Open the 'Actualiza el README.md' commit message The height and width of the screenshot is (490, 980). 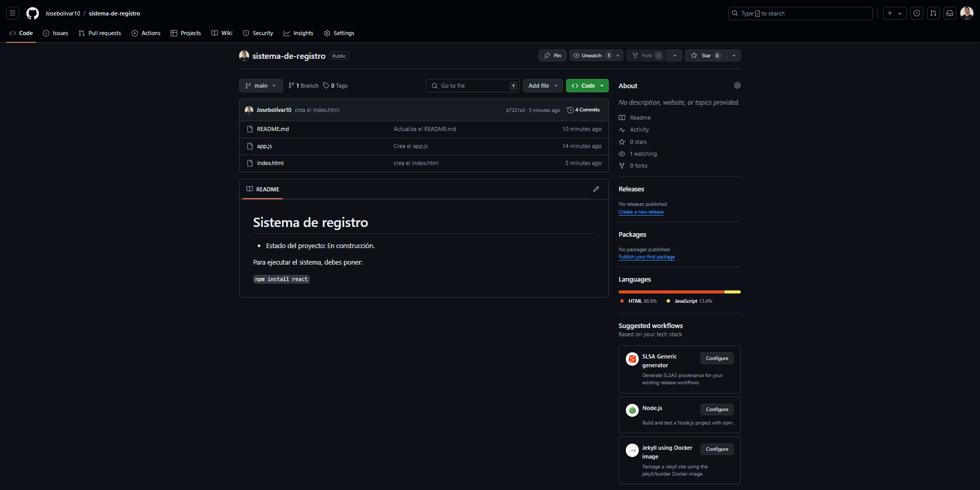pyautogui.click(x=425, y=129)
